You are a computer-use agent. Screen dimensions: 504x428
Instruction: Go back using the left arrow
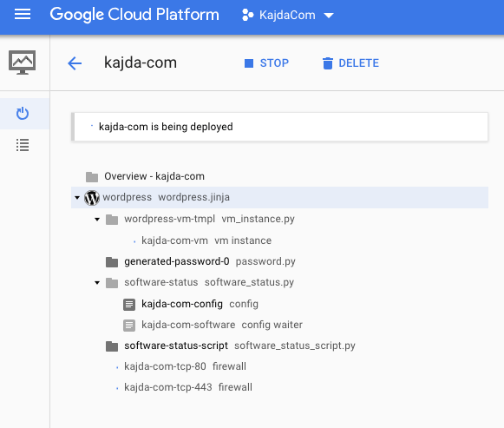point(75,63)
